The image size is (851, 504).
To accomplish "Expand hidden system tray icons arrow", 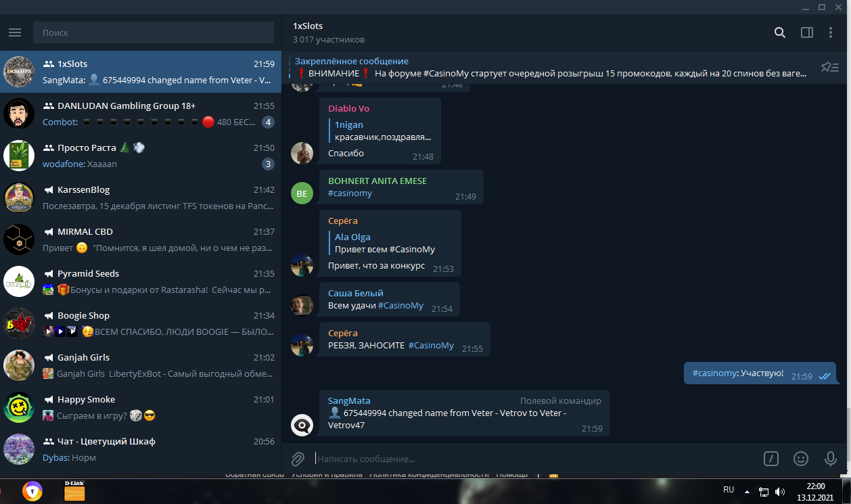I will [747, 492].
